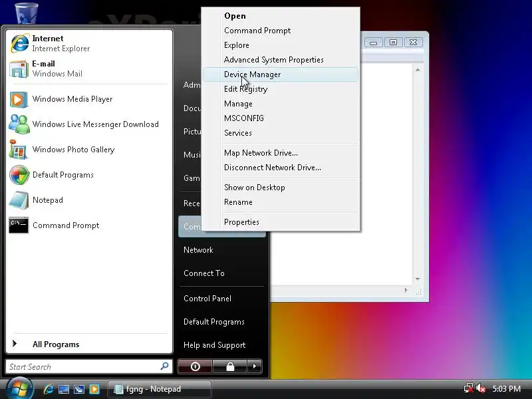532x399 pixels.
Task: Expand All Programs list
Action: click(89, 344)
